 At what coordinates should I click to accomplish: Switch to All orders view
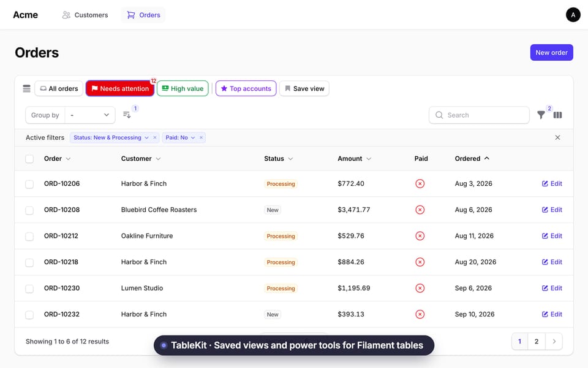(x=59, y=88)
